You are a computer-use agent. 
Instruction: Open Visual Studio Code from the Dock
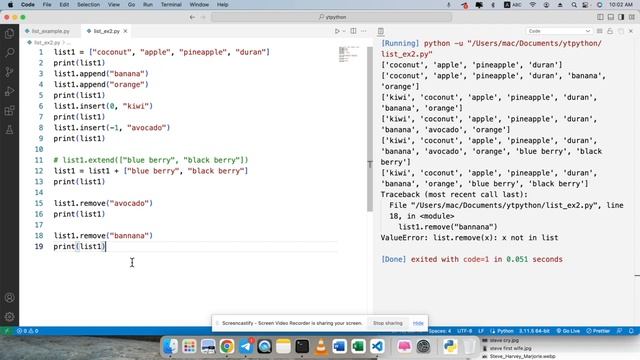pos(377,346)
